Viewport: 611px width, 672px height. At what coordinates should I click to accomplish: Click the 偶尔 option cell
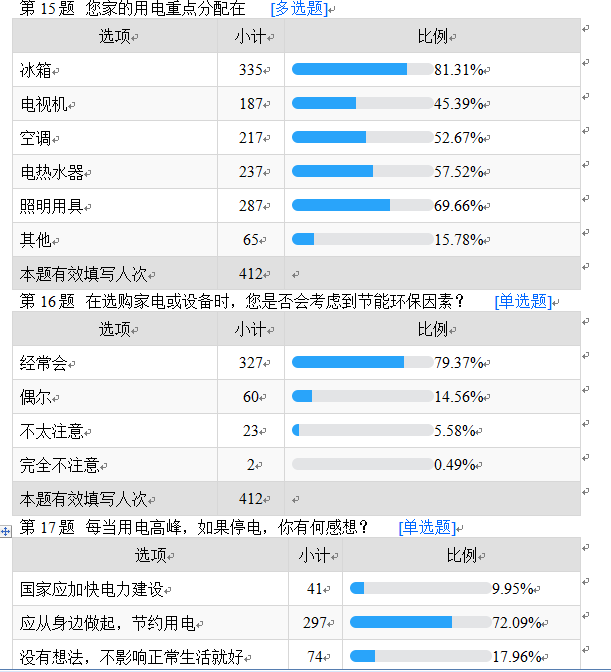115,397
